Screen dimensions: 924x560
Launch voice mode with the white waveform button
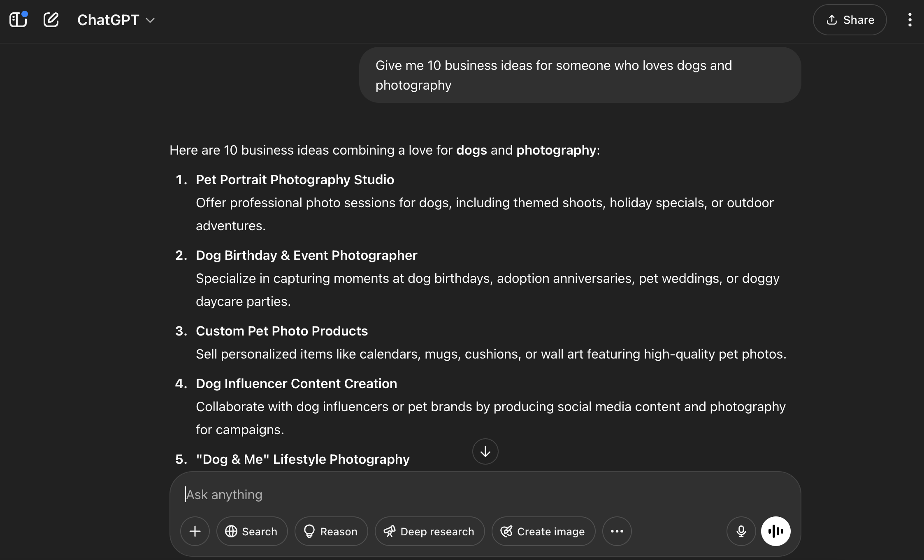click(775, 531)
